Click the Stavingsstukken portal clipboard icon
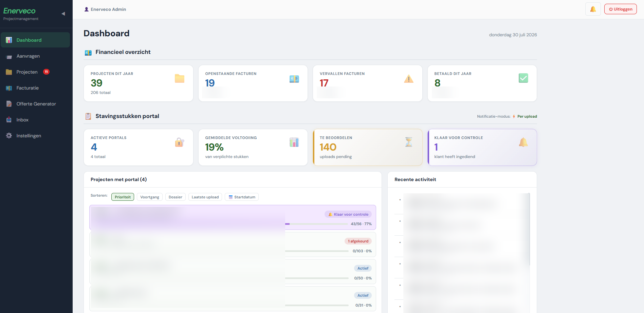644x313 pixels. (x=88, y=116)
